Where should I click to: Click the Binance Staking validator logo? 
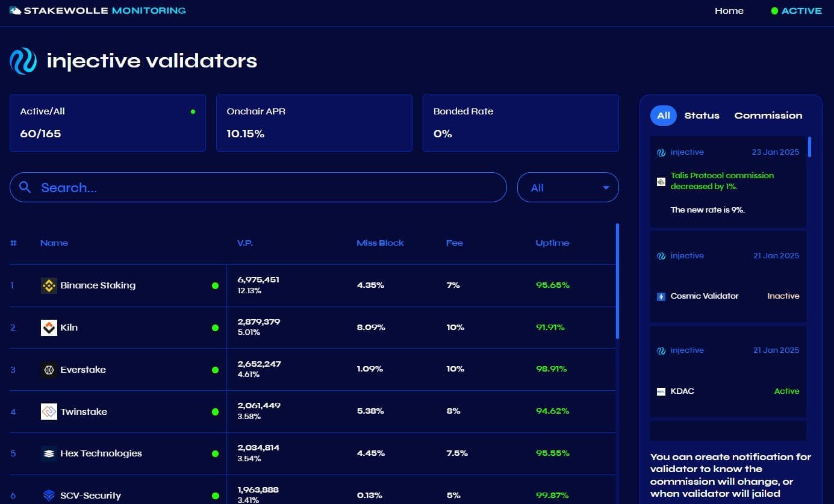point(49,285)
